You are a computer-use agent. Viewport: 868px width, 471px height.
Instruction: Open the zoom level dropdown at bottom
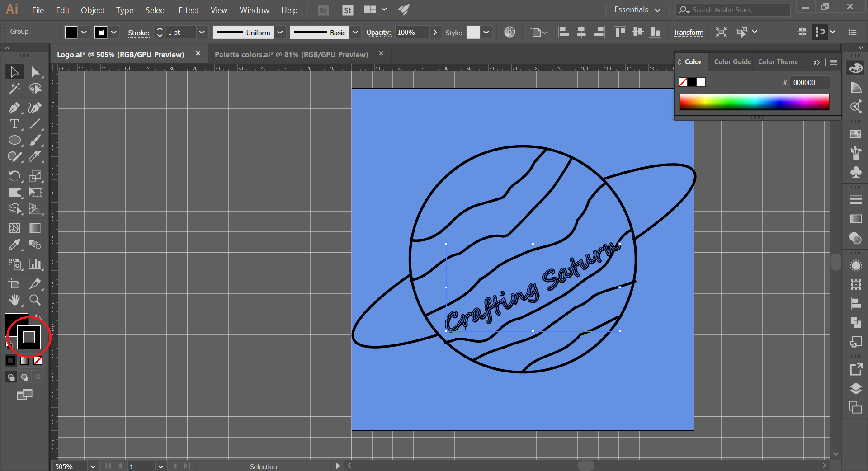93,466
